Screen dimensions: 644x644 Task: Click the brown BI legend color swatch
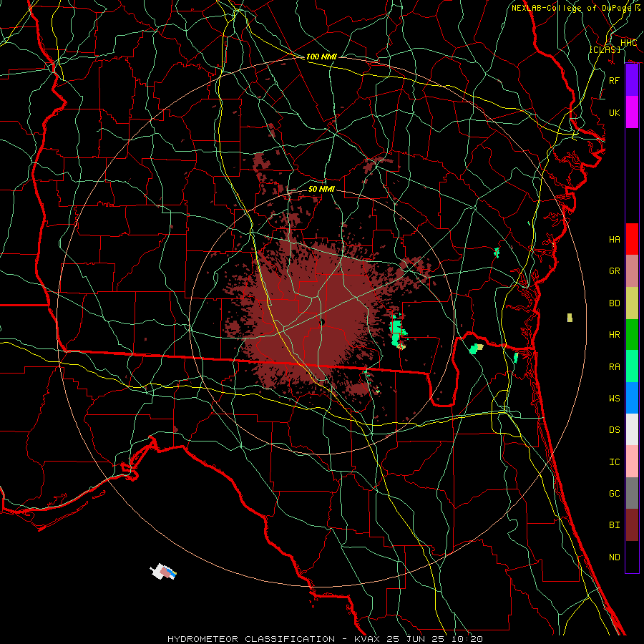pyautogui.click(x=632, y=525)
